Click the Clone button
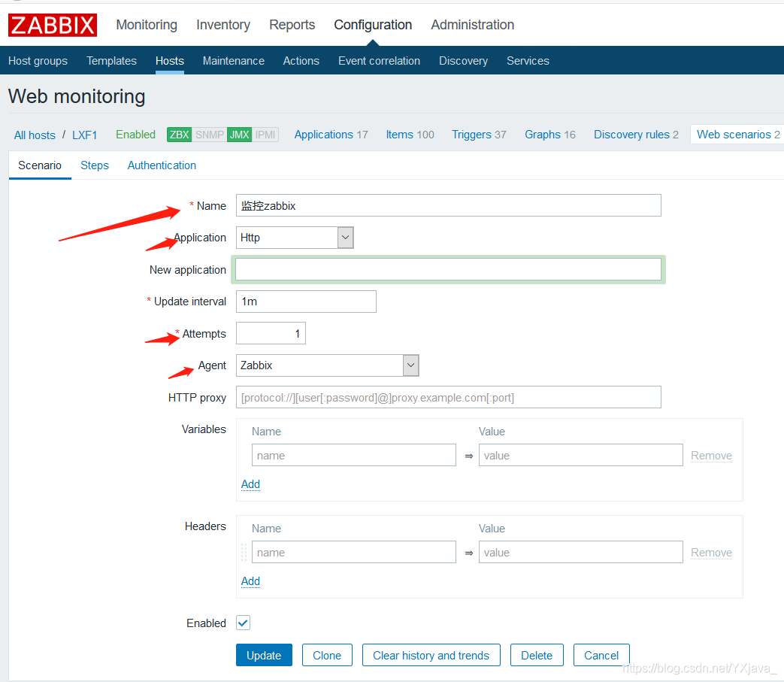Screen dimensions: 784x682 click(327, 655)
